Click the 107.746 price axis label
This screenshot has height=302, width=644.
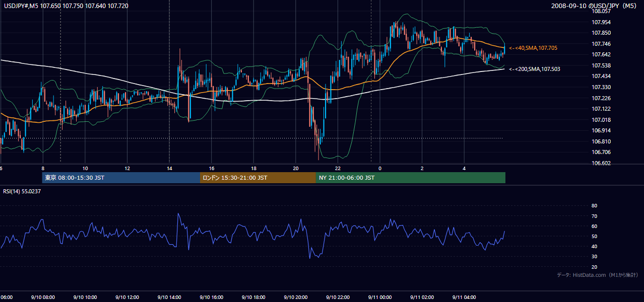tap(601, 44)
